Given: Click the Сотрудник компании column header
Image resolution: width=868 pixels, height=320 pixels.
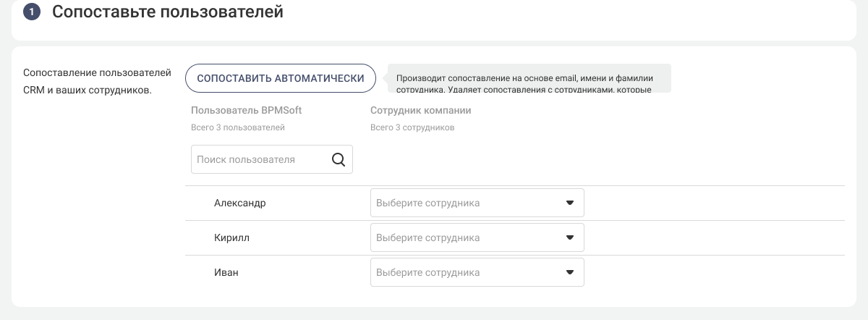Looking at the screenshot, I should [420, 111].
